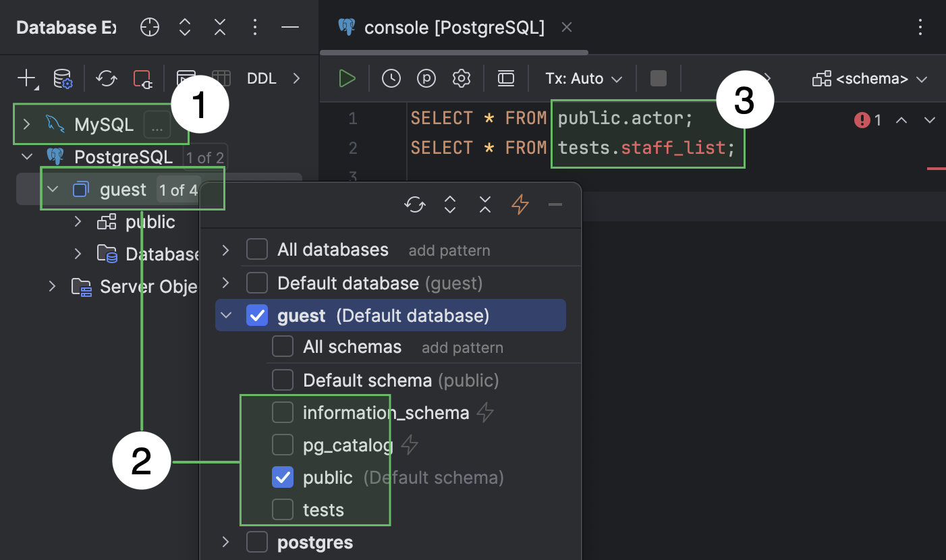Open Data Source Properties with database gear icon
Viewport: 946px width, 560px height.
coord(63,78)
